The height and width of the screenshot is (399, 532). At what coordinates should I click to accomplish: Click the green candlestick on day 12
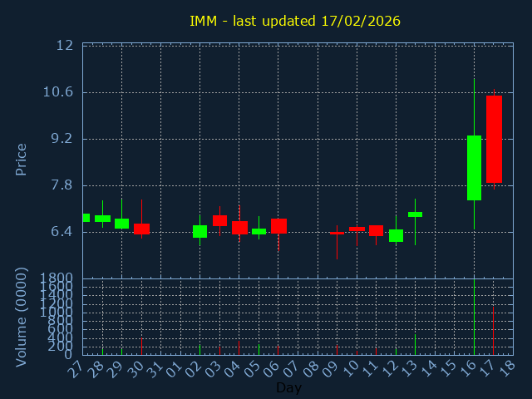click(396, 235)
